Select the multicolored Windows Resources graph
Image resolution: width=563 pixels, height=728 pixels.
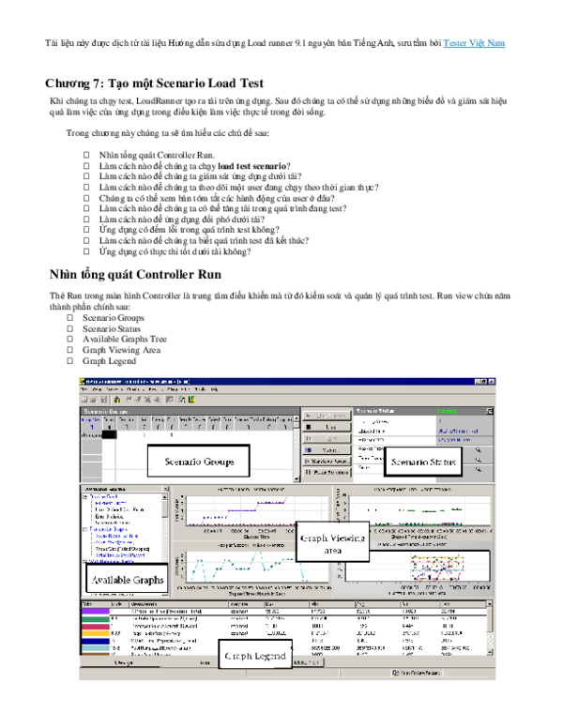[x=414, y=569]
